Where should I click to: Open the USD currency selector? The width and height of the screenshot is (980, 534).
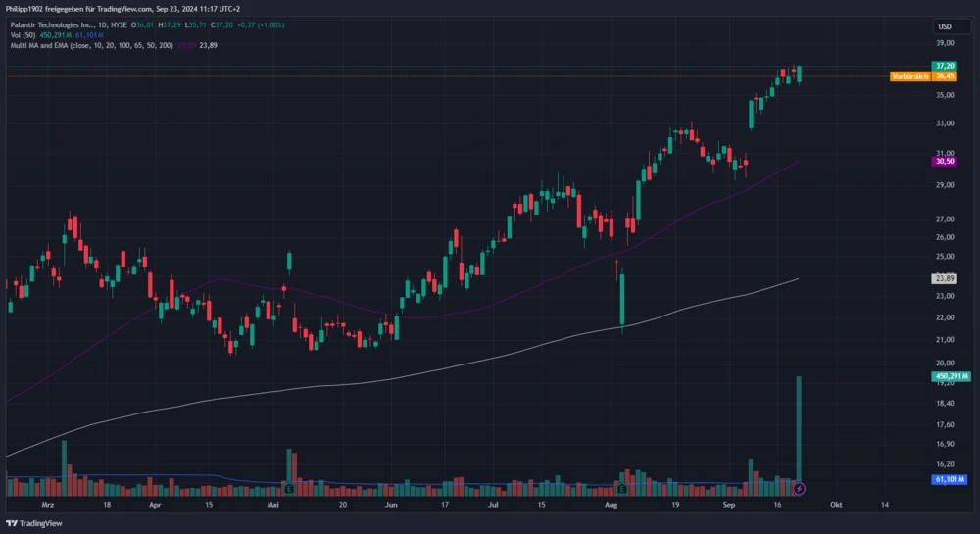[x=945, y=26]
